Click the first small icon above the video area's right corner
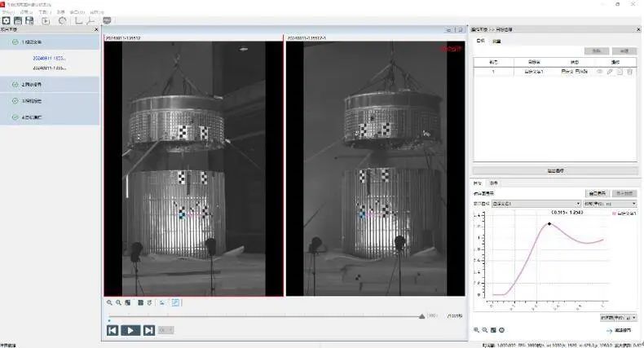Image resolution: width=644 pixels, height=348 pixels. pyautogui.click(x=448, y=30)
